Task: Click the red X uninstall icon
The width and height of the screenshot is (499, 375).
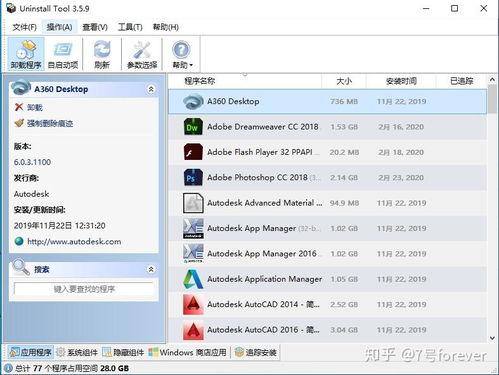Action: coord(19,107)
